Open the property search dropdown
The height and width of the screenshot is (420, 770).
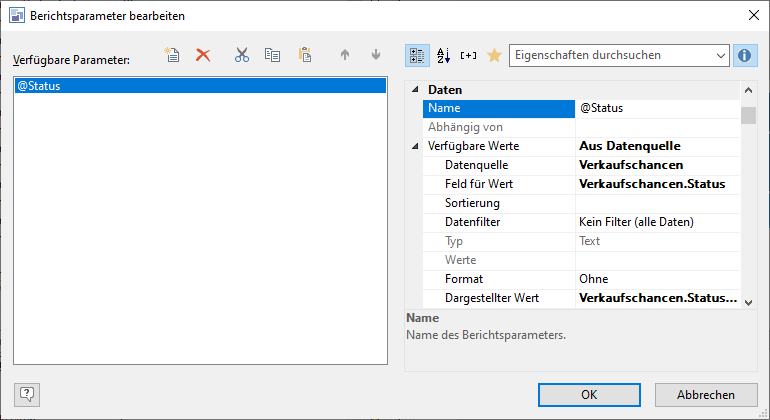click(721, 55)
